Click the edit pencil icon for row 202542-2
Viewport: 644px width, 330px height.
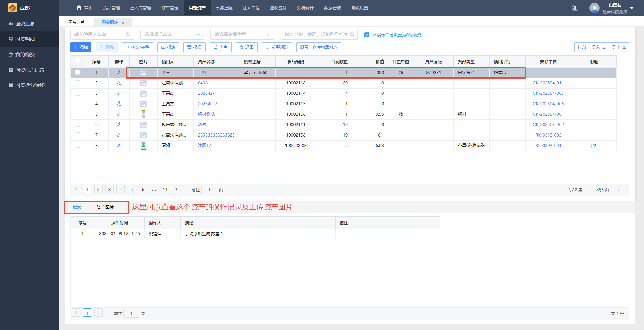click(x=119, y=104)
